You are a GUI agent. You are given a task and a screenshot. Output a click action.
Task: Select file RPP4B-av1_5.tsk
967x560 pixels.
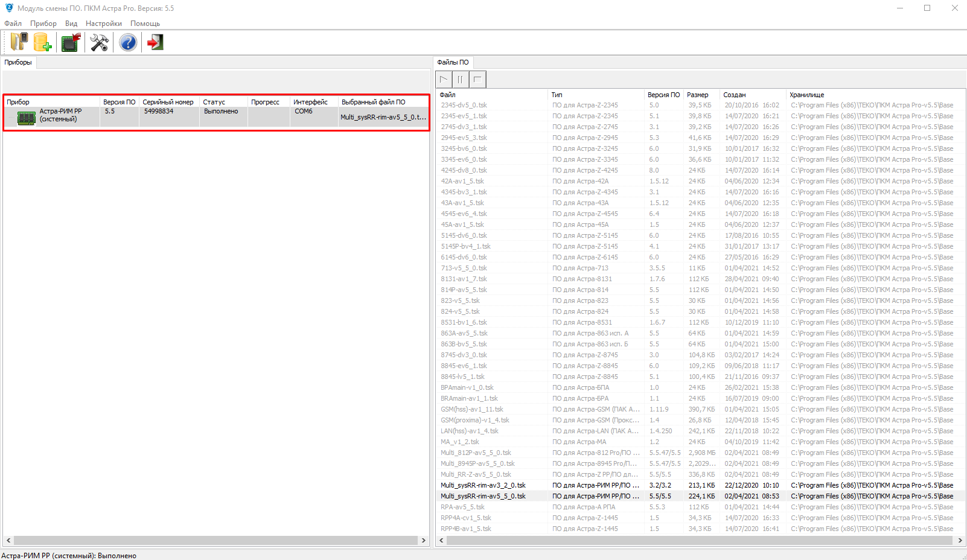[466, 529]
